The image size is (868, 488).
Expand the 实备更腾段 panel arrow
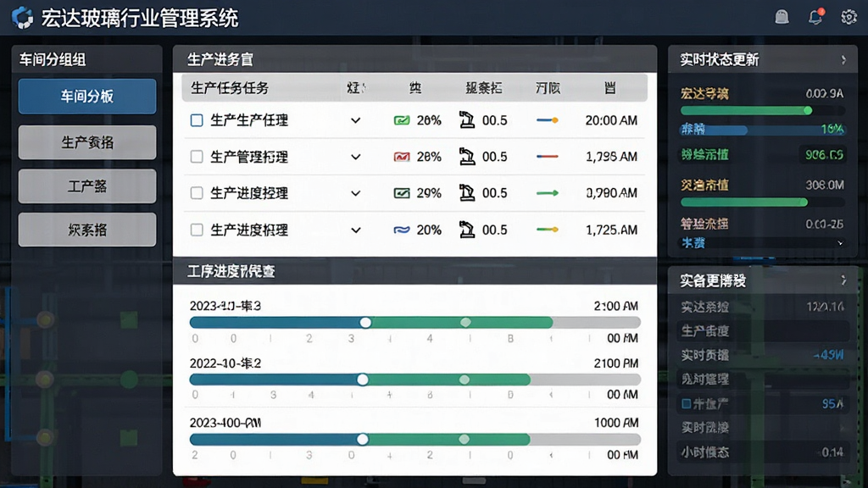(843, 280)
